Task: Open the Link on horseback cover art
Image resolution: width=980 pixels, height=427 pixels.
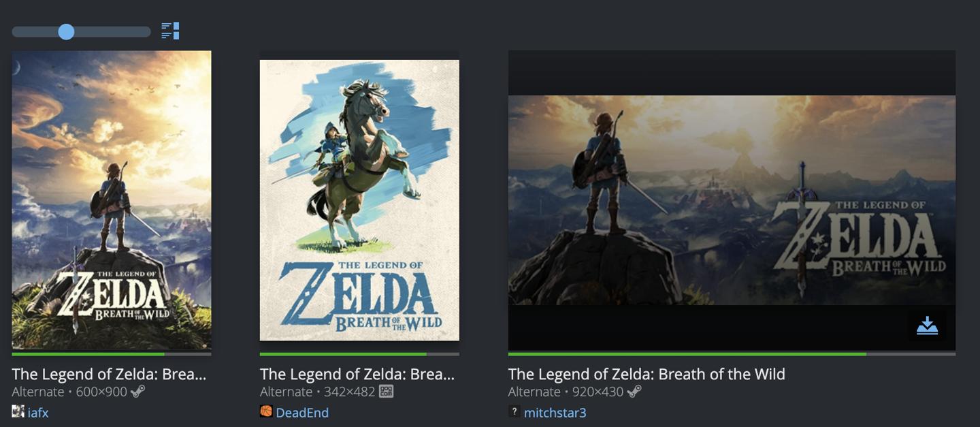Action: [359, 200]
